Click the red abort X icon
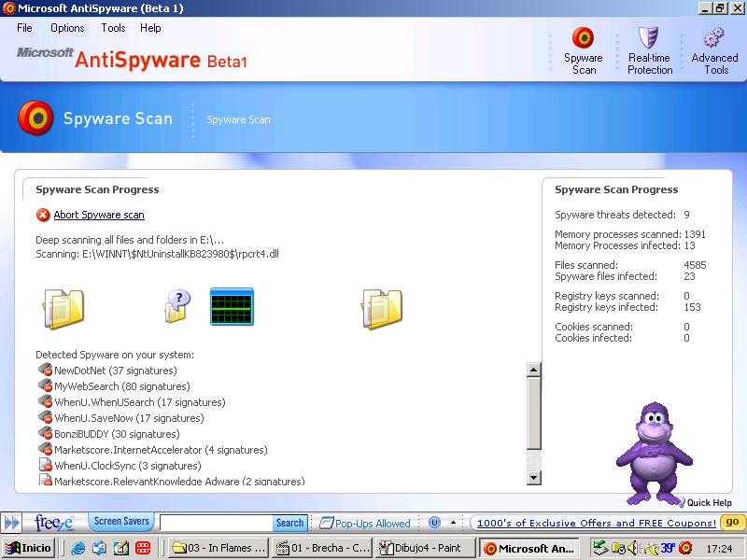The width and height of the screenshot is (747, 560). tap(43, 216)
